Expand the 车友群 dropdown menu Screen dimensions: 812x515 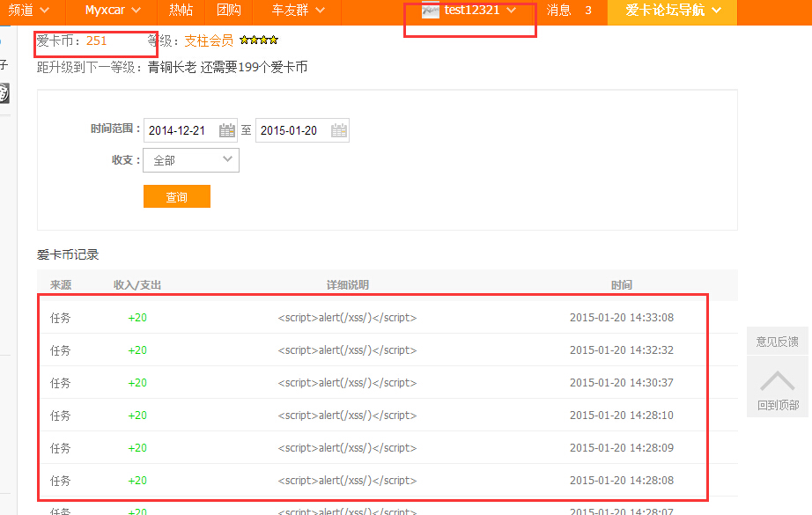click(x=299, y=11)
